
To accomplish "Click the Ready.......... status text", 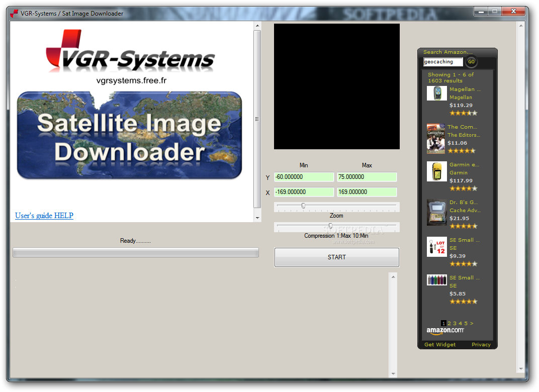I will click(x=135, y=241).
